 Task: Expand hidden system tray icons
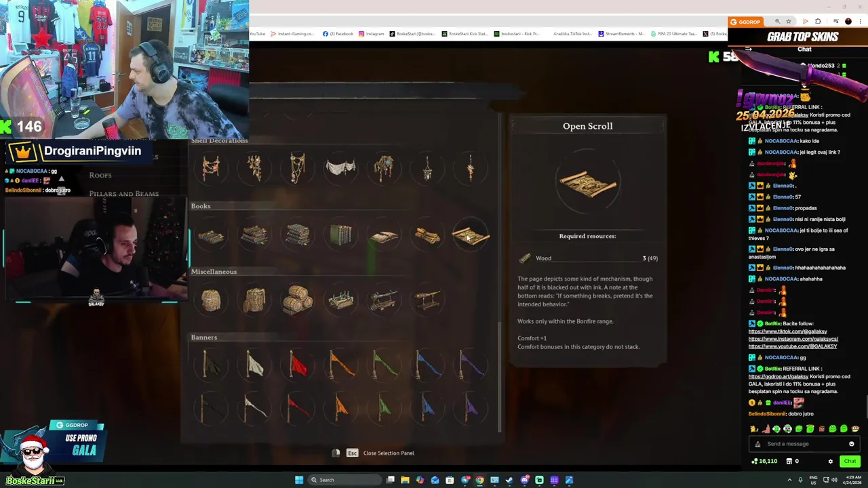(791, 480)
